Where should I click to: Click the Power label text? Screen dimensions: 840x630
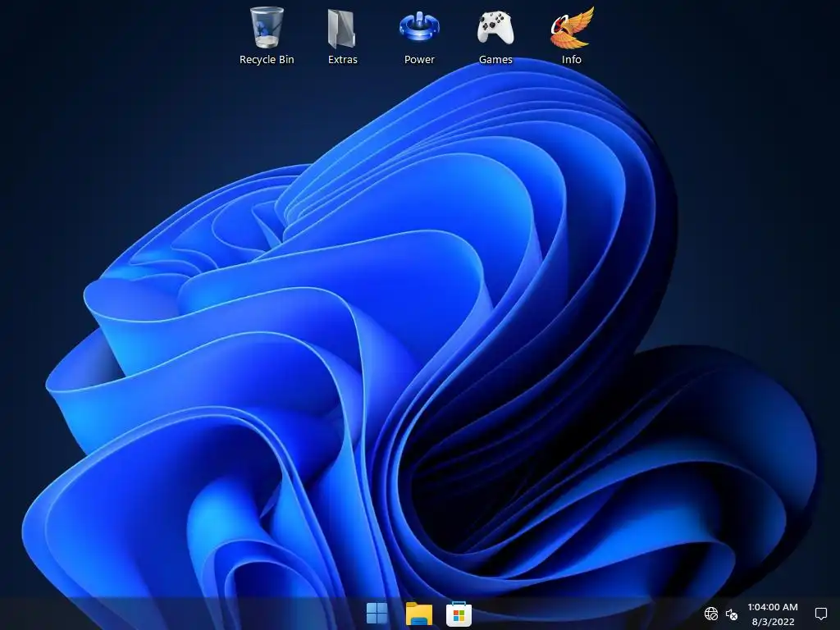pos(419,59)
